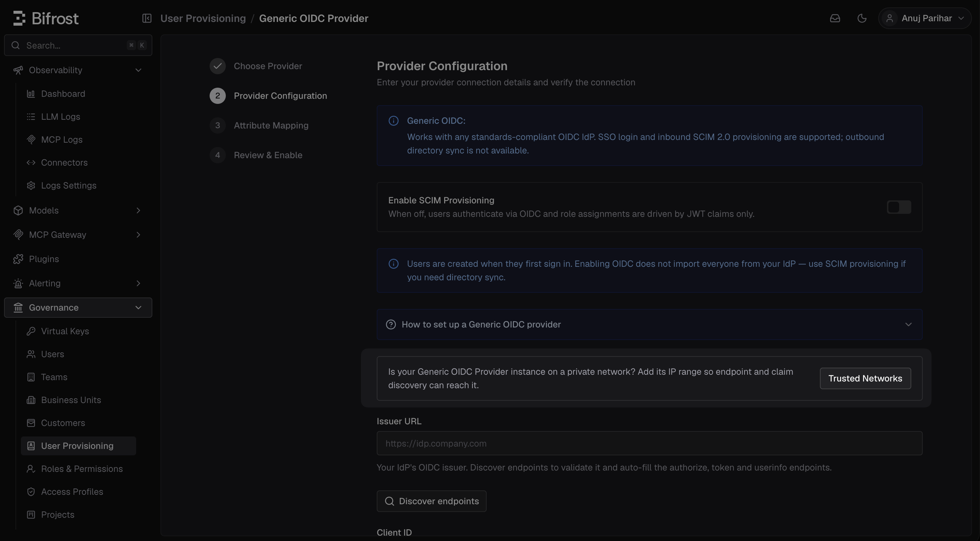Click the Business Units icon
Screen dimensions: 980x541
click(x=31, y=400)
